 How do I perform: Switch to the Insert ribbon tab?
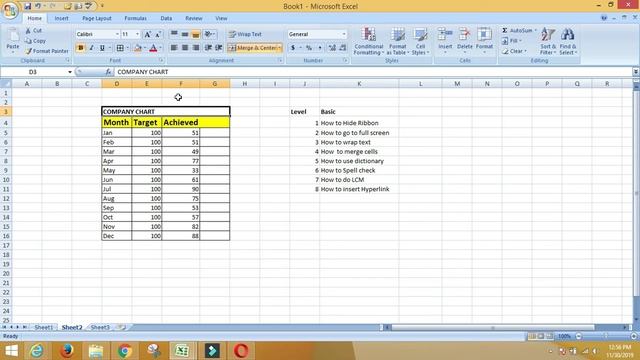62,18
